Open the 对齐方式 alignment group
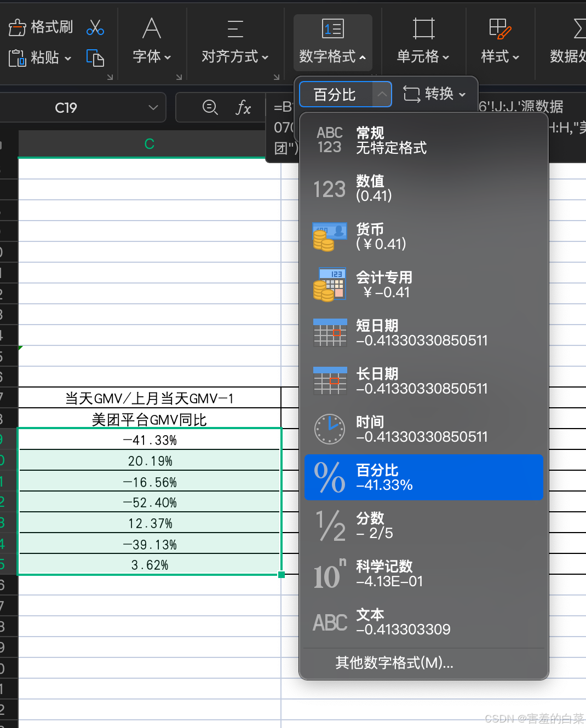The height and width of the screenshot is (728, 586). 235,43
